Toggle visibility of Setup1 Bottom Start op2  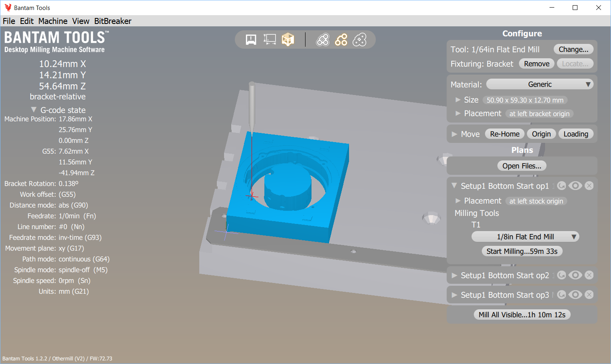(575, 275)
